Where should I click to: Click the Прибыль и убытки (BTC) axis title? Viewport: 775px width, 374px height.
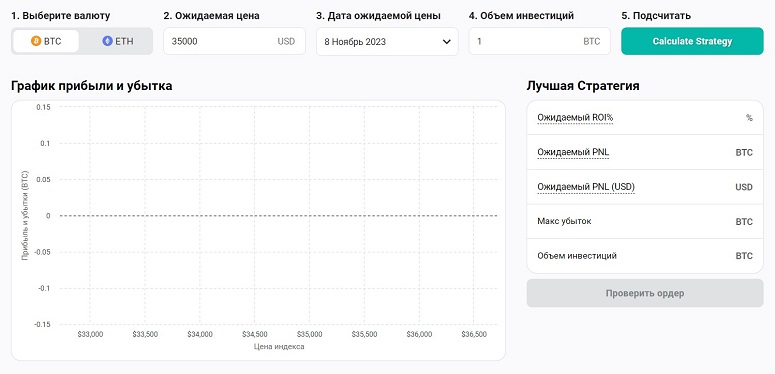click(x=25, y=215)
